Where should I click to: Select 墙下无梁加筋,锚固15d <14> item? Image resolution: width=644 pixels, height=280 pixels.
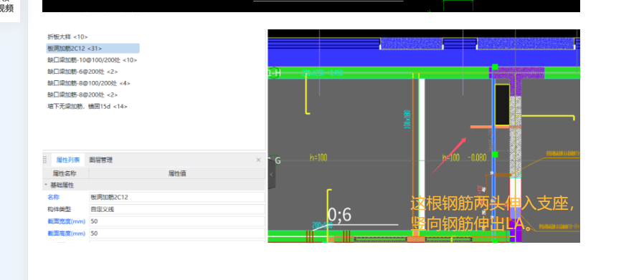pyautogui.click(x=87, y=106)
